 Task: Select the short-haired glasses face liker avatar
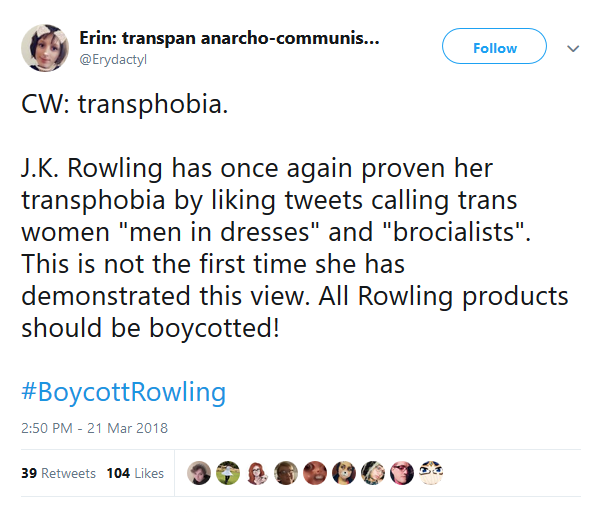coord(286,473)
